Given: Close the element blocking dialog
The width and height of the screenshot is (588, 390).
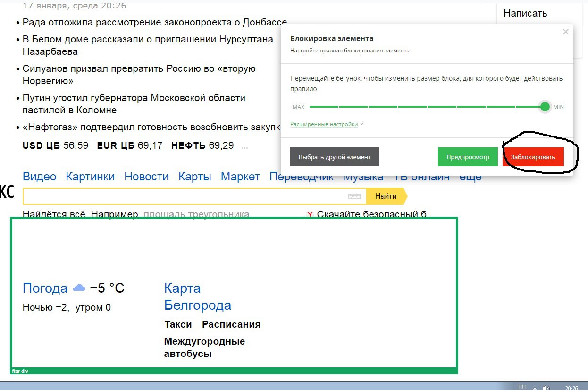Looking at the screenshot, I should 566,32.
